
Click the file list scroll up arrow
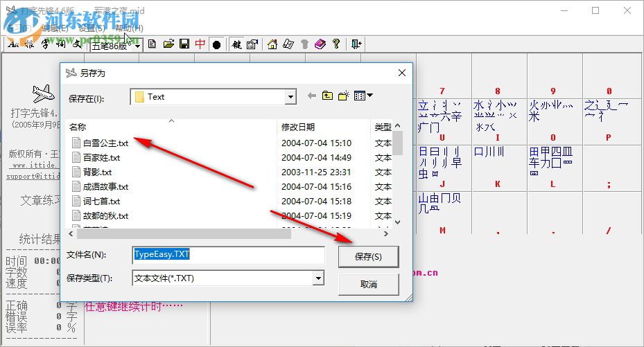pos(398,126)
